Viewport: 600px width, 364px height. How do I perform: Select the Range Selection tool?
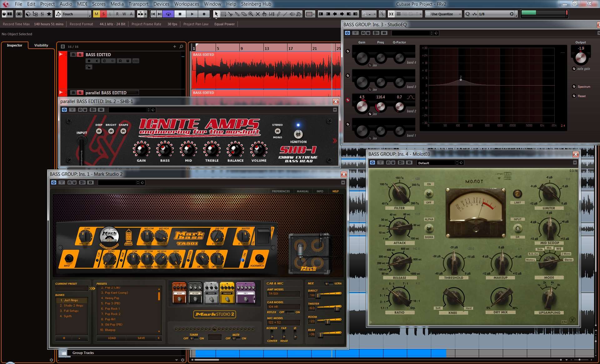(223, 14)
